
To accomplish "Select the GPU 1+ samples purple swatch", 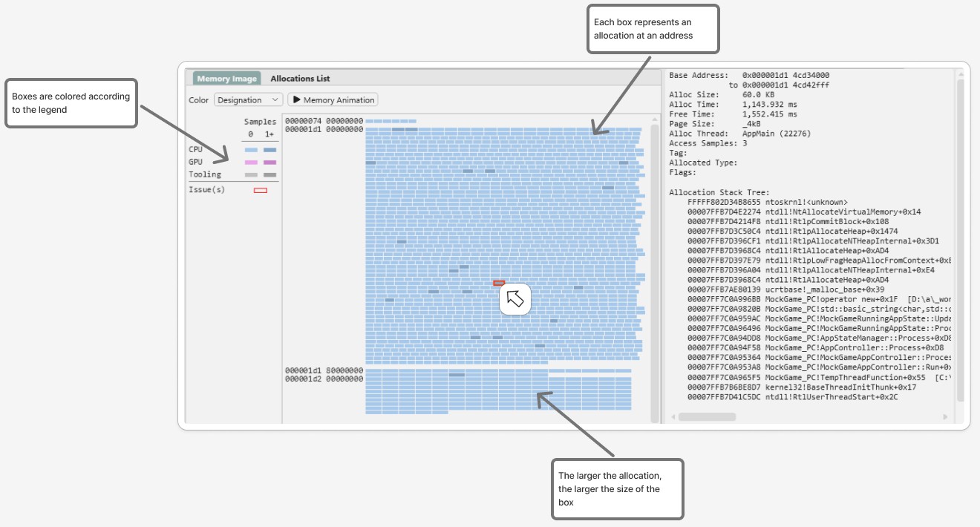I will pyautogui.click(x=269, y=162).
